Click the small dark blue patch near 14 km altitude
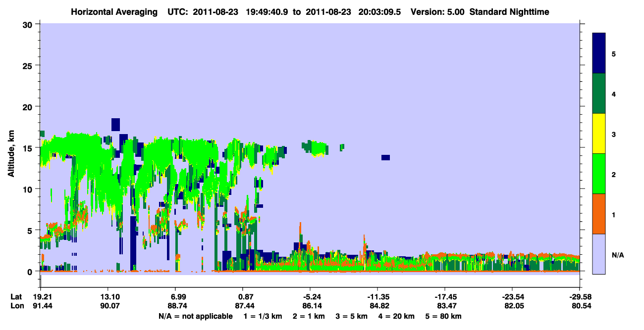644x330 pixels. (385, 157)
